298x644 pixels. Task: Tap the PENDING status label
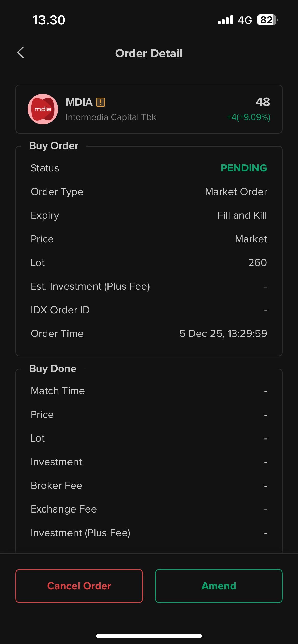click(244, 168)
